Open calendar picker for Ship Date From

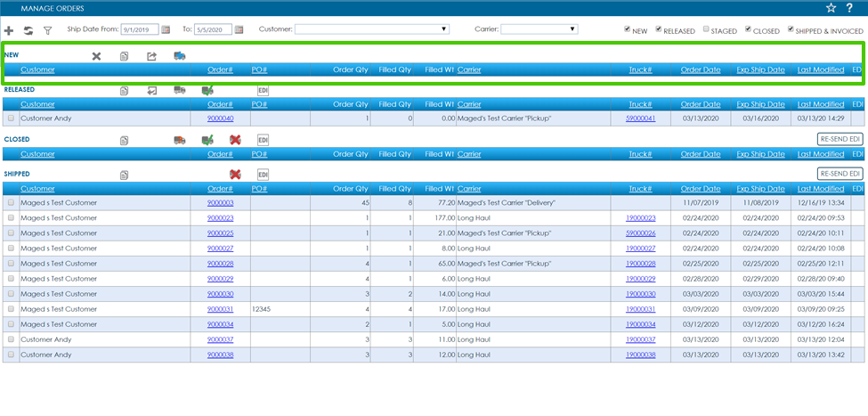point(166,29)
